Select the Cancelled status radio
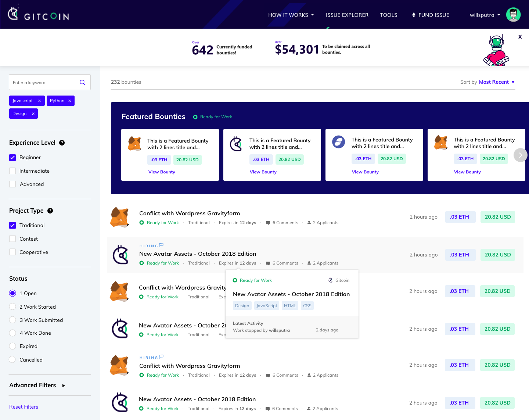The image size is (529, 420). (x=12, y=360)
